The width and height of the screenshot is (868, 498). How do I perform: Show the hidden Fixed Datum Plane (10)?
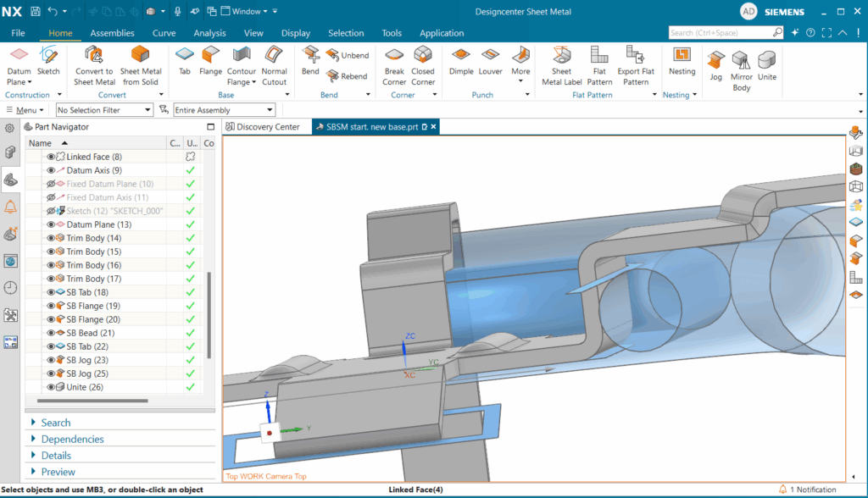(x=51, y=184)
